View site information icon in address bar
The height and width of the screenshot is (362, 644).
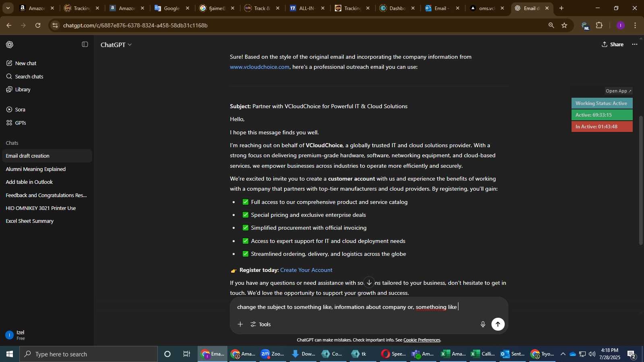coord(55,25)
